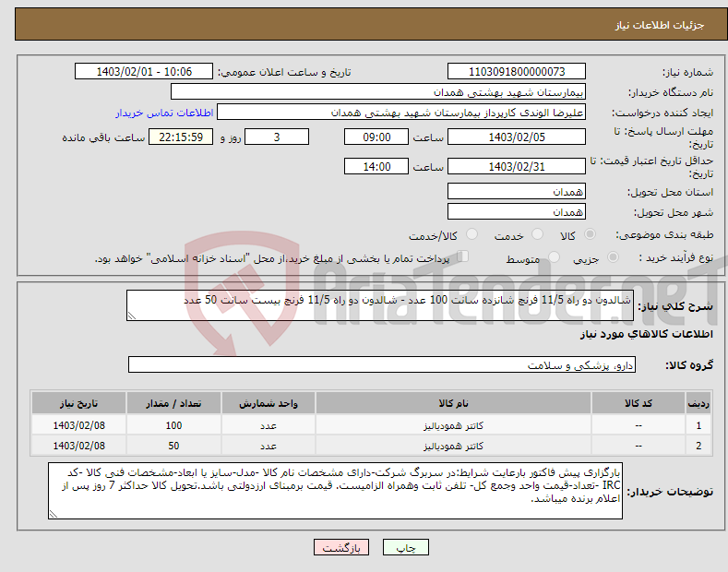This screenshot has height=572, width=728.
Task: Click row 2 item name کاتتر همودیالیز
Action: [453, 446]
